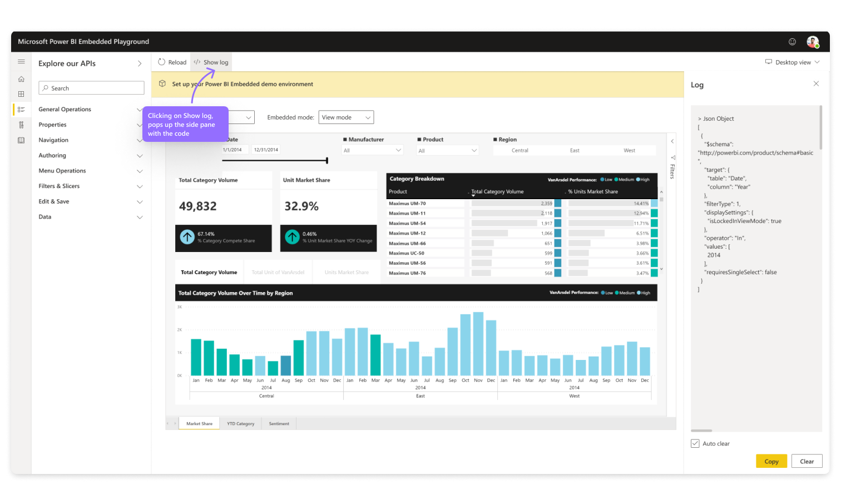Click the Desktop view monitor icon
Image resolution: width=841 pixels, height=504 pixels.
tap(769, 62)
